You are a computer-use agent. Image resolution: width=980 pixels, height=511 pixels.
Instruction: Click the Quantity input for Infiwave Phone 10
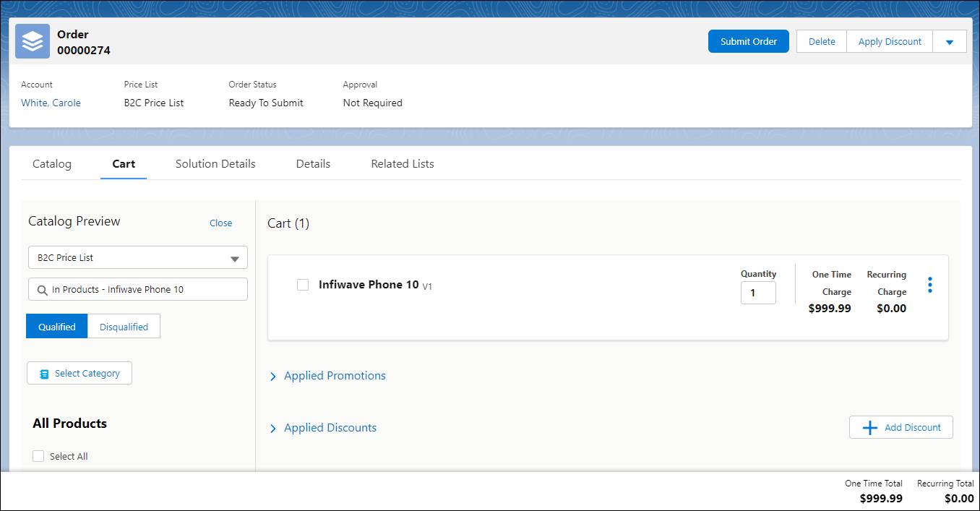(x=757, y=292)
